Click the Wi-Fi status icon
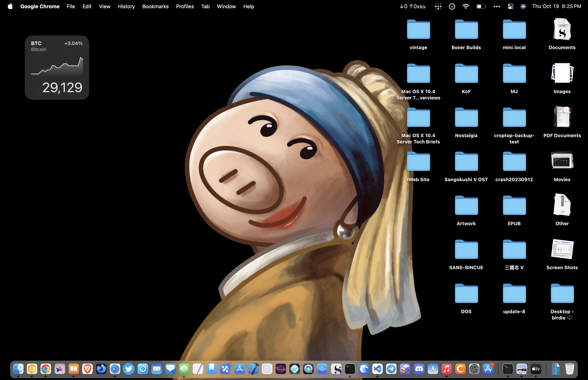The width and height of the screenshot is (588, 380). point(465,6)
